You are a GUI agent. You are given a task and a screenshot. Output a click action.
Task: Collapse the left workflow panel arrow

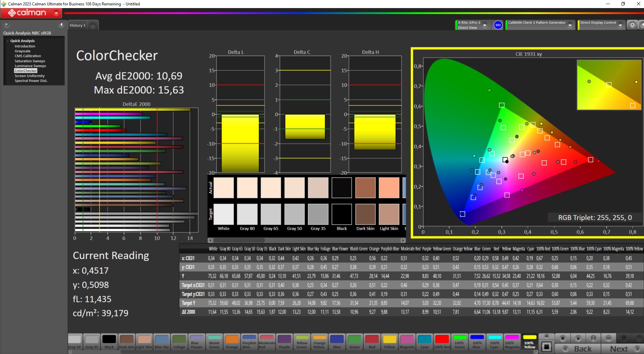[x=61, y=25]
